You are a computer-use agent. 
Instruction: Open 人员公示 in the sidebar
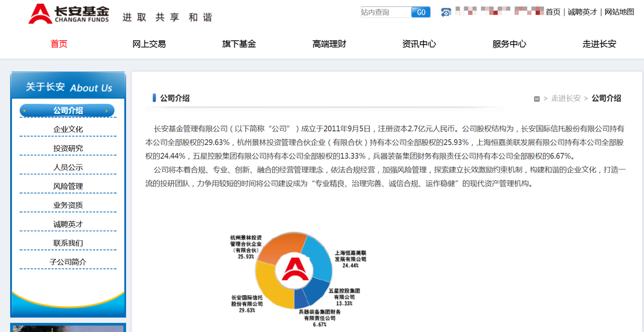click(68, 167)
